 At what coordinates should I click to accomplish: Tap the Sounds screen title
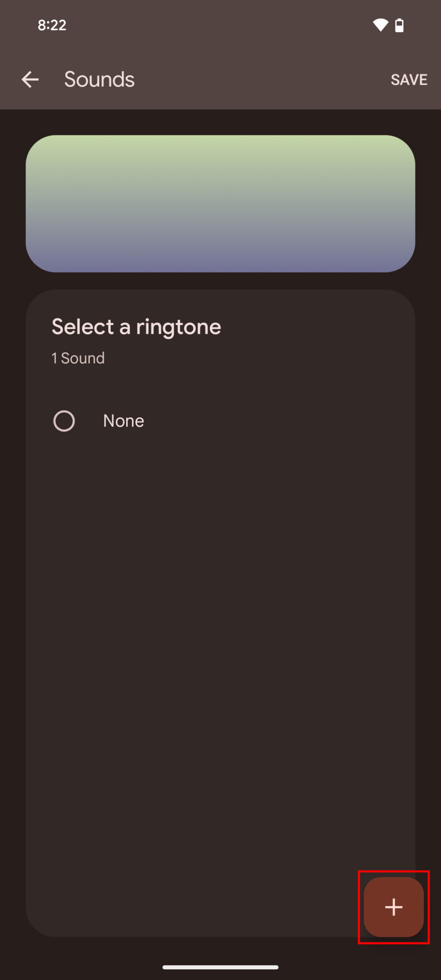click(99, 79)
